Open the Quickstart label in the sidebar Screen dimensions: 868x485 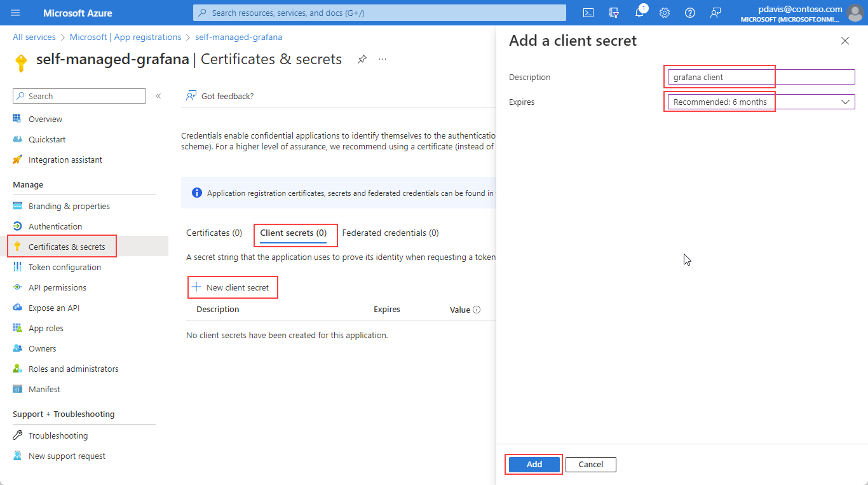pyautogui.click(x=47, y=139)
